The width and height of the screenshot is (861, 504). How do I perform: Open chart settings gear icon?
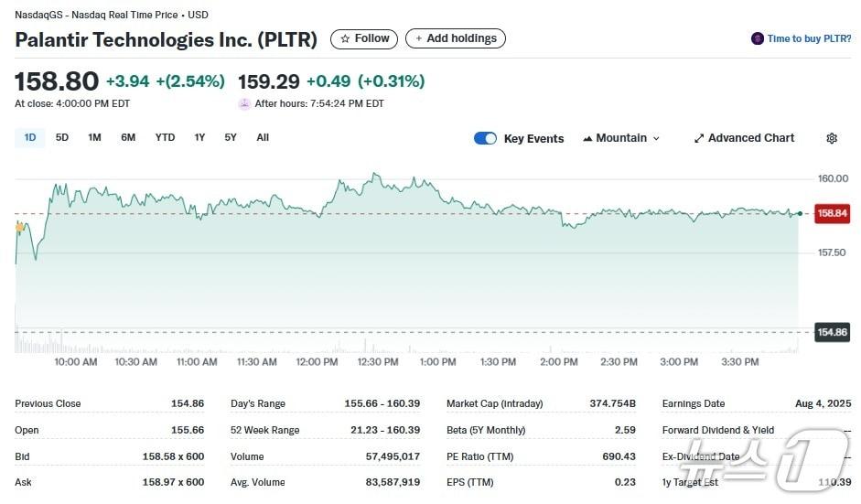832,138
